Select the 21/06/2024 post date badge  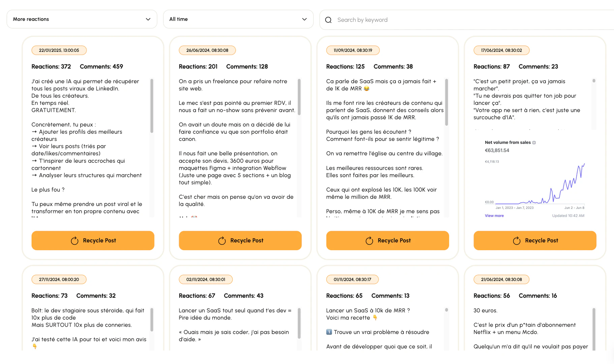pos(501,279)
